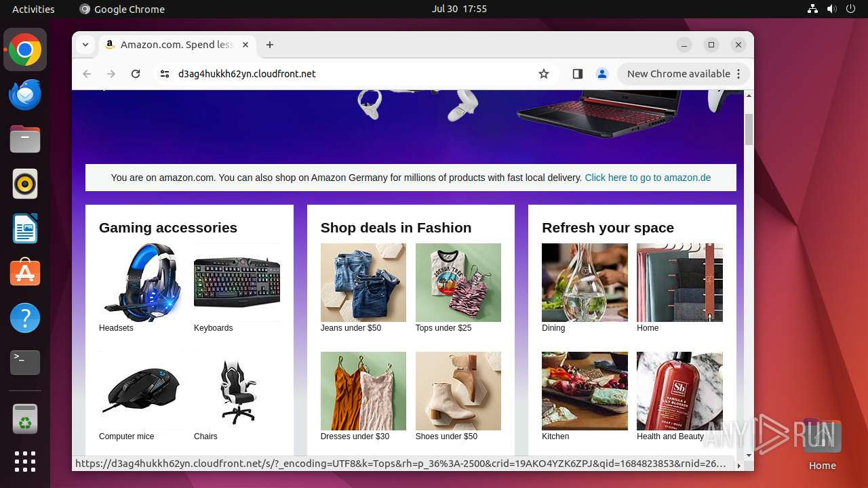Screen dimensions: 868x488
Task: Go back to the previous page
Action: click(87, 74)
